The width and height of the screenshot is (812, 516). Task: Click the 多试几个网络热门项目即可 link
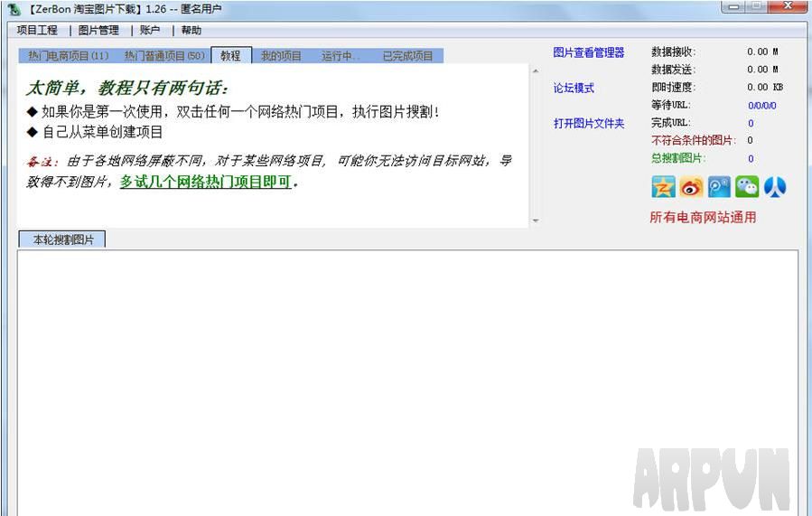(206, 182)
